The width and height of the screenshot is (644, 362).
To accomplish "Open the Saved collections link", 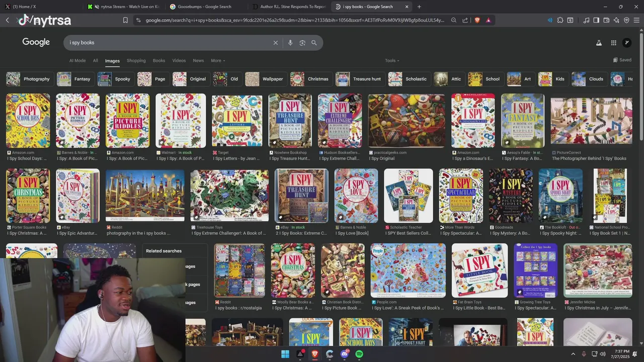I will point(622,60).
